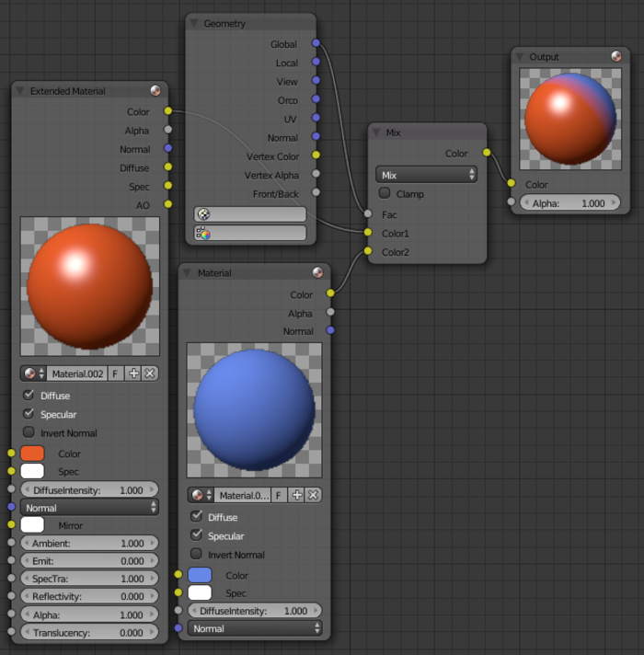Enable Invert Normal in Extended Material node
Image resolution: width=644 pixels, height=655 pixels.
click(29, 432)
